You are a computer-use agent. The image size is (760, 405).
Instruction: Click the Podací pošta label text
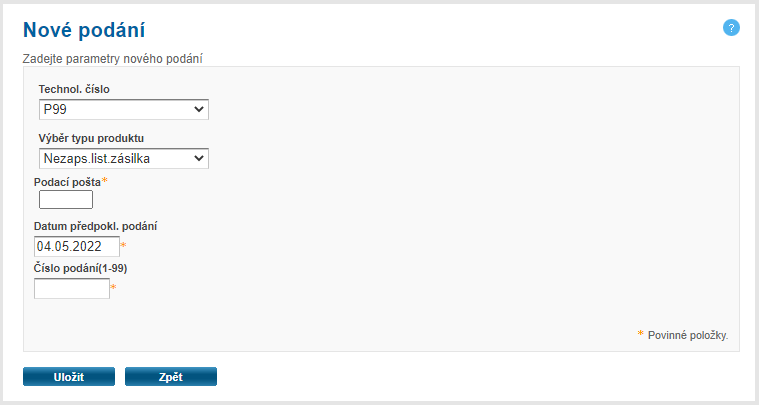point(67,181)
